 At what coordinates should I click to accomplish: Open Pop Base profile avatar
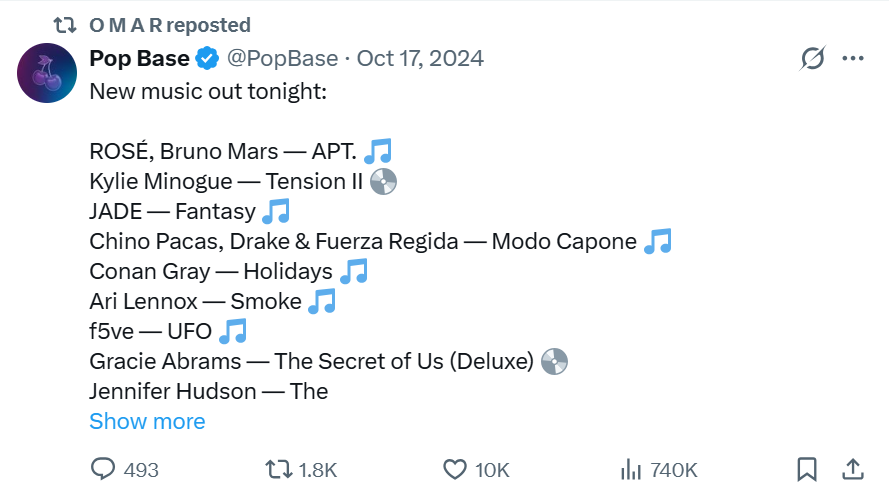pyautogui.click(x=47, y=74)
